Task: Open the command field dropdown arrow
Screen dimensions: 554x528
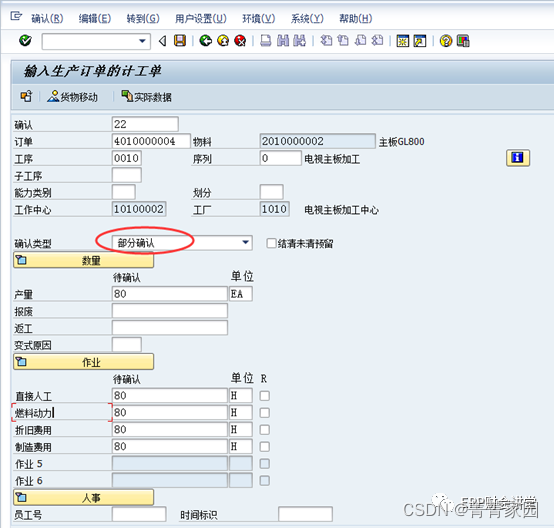Action: coord(142,41)
